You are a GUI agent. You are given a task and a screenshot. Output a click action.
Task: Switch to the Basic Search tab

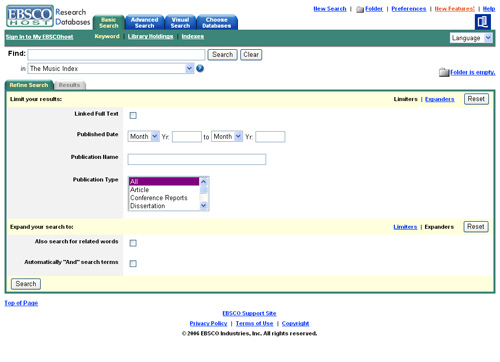[109, 23]
